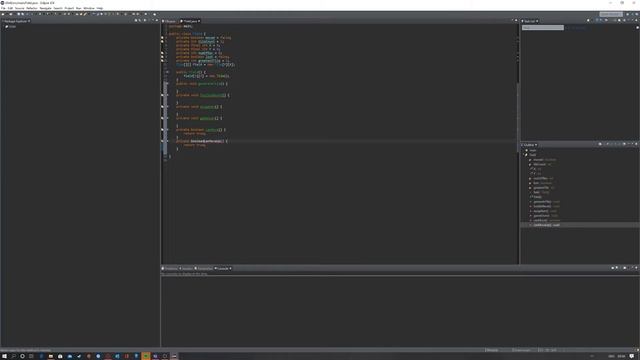Image resolution: width=640 pixels, height=360 pixels.
Task: Click the Eclipse icon in the taskbar
Action: click(x=174, y=356)
